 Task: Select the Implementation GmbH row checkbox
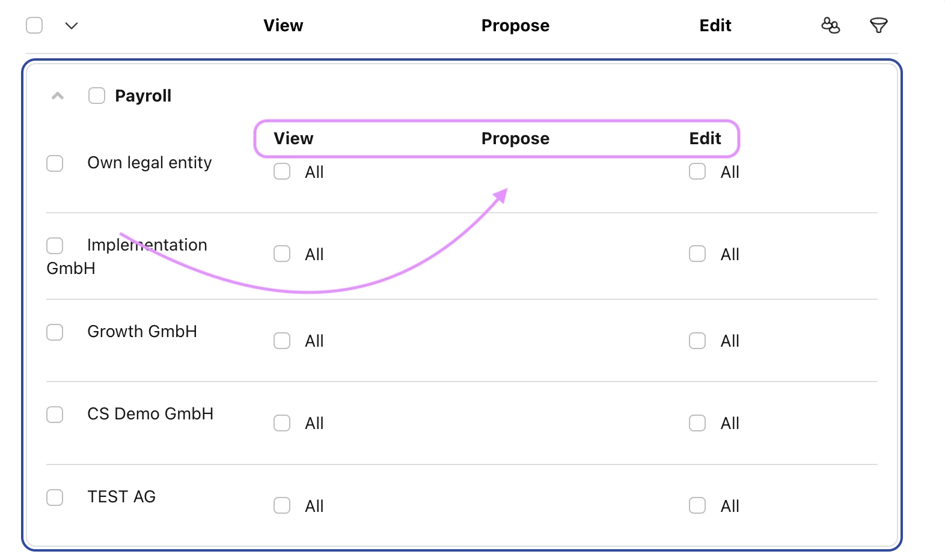pyautogui.click(x=55, y=246)
